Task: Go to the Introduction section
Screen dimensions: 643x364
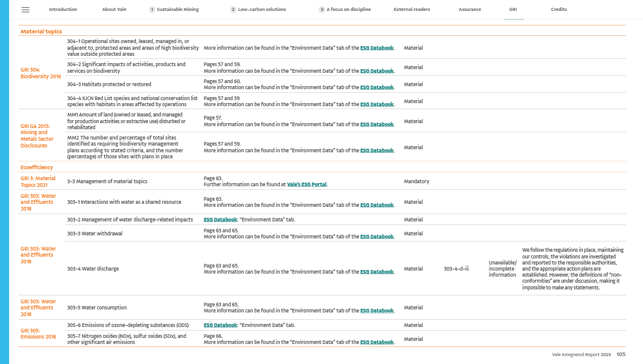Action: (62, 10)
